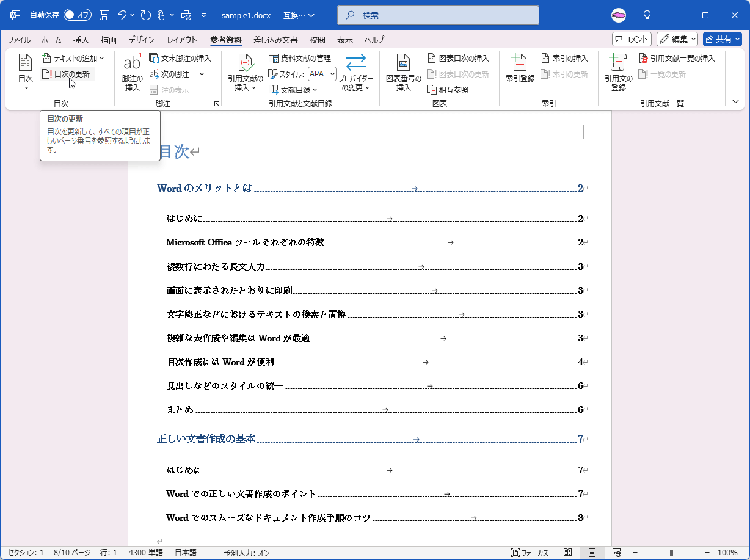This screenshot has width=750, height=560.
Task: Click 文末脚注の挿入 endnote button
Action: (180, 58)
